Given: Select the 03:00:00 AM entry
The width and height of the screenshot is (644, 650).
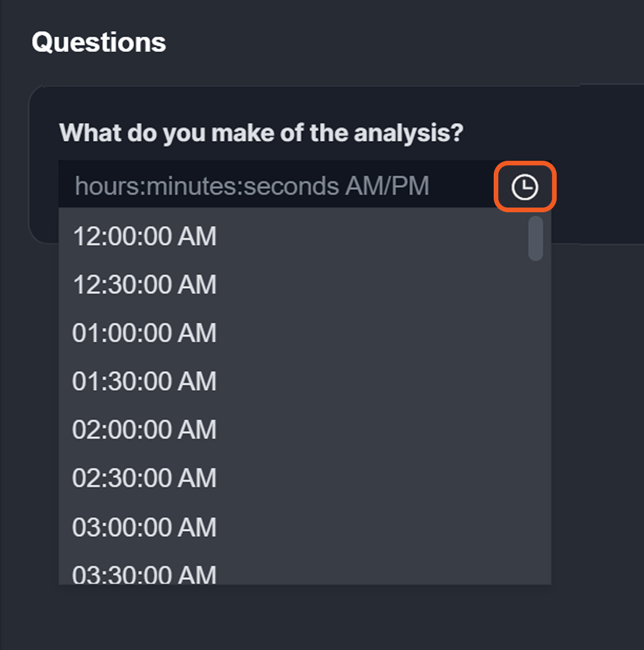Looking at the screenshot, I should (x=145, y=527).
